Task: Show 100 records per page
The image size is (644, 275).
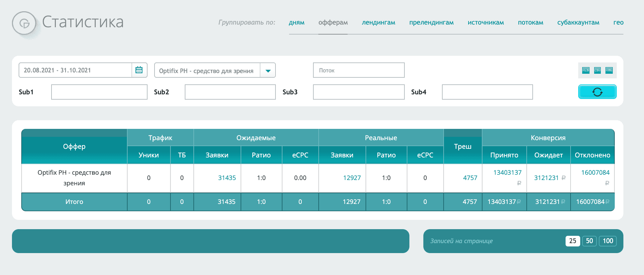Action: click(x=608, y=241)
